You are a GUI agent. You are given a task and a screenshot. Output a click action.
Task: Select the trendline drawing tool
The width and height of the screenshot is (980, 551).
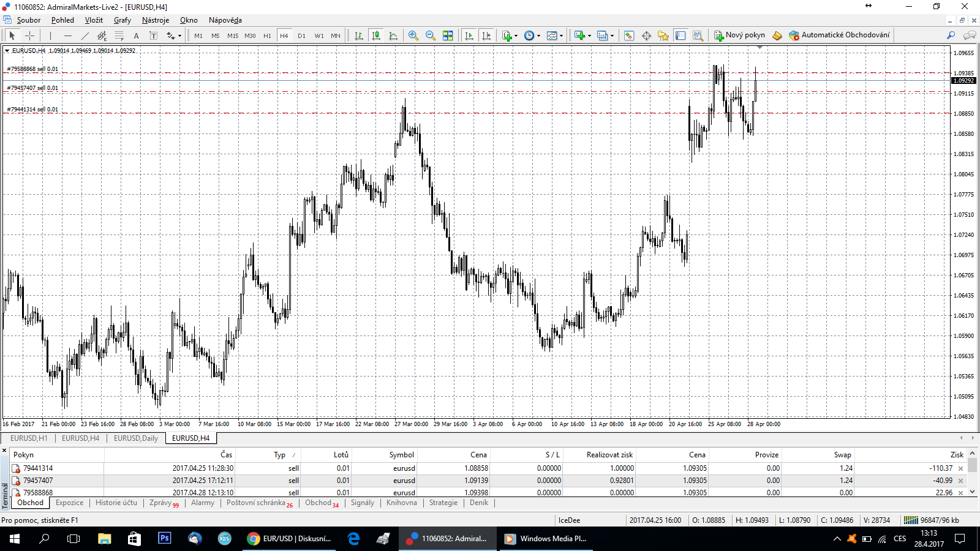[85, 36]
